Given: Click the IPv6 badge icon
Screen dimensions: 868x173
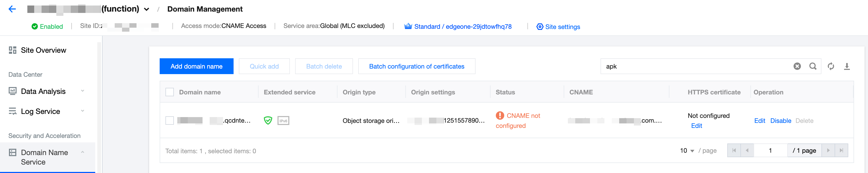Looking at the screenshot, I should coord(283,121).
